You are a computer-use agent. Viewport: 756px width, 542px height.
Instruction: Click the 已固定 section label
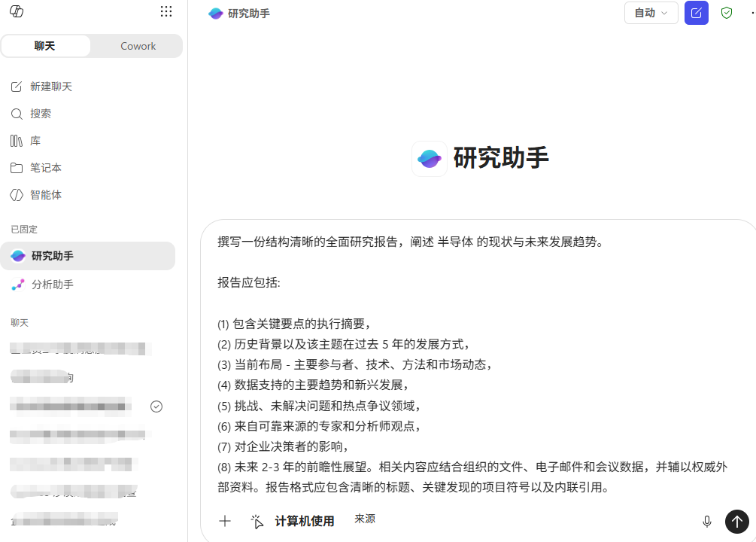coord(24,230)
